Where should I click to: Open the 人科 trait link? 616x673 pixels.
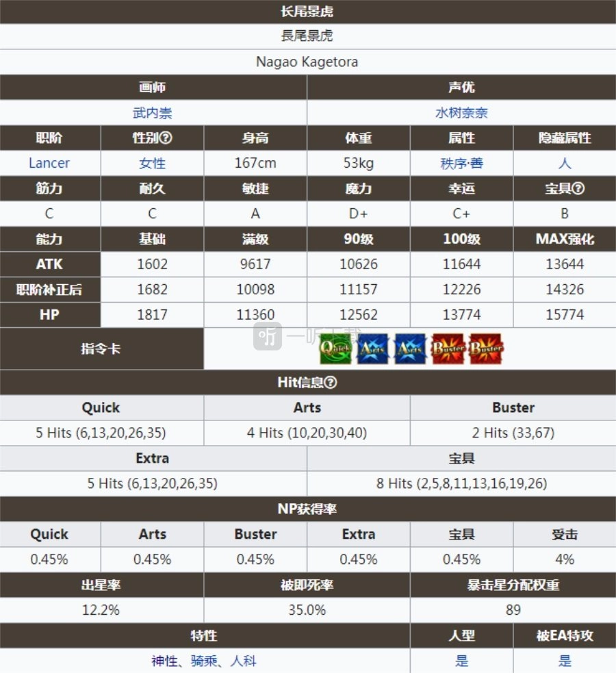click(x=244, y=661)
